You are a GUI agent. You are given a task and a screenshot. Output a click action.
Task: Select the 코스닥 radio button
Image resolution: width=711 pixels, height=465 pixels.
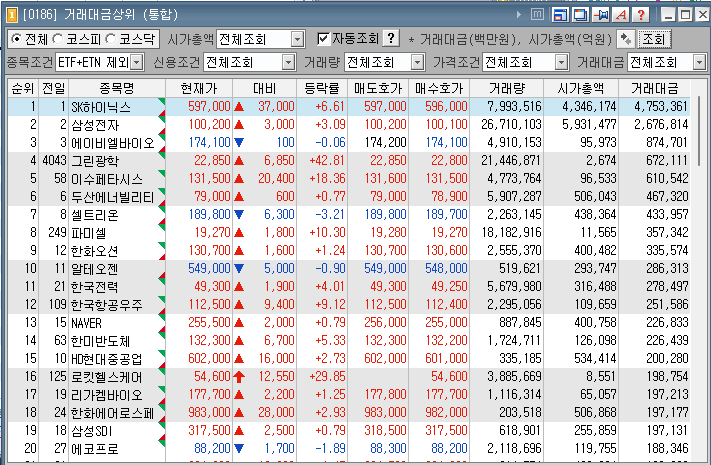click(x=111, y=39)
